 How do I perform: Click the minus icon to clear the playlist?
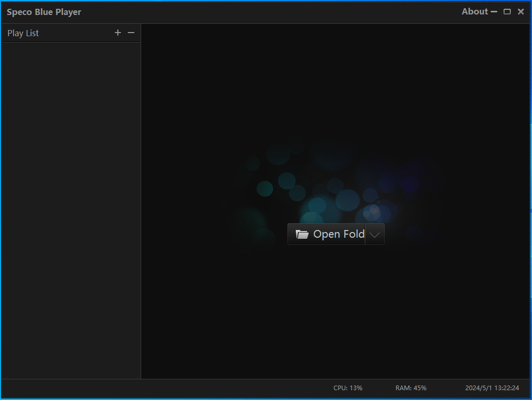pyautogui.click(x=131, y=32)
